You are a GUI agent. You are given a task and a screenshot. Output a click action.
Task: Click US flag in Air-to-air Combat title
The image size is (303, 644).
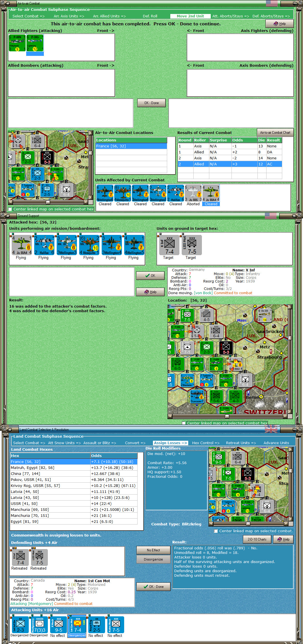[272, 3]
